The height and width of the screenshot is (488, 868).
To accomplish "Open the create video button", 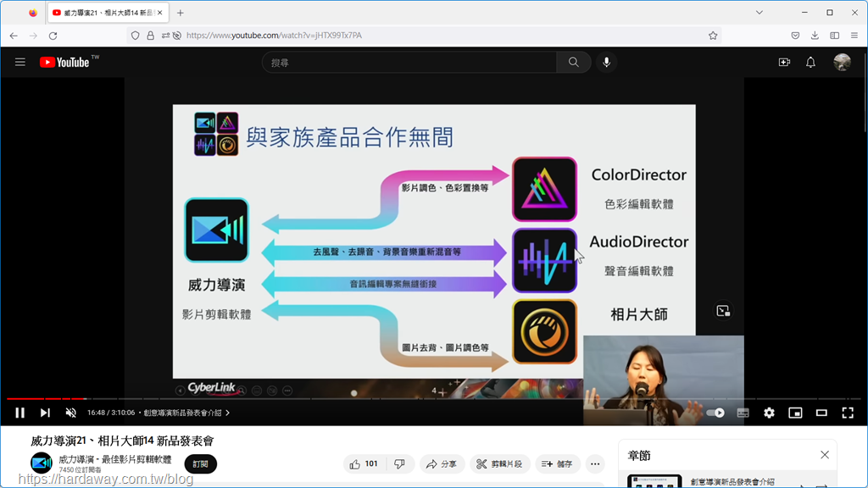I will pos(784,62).
